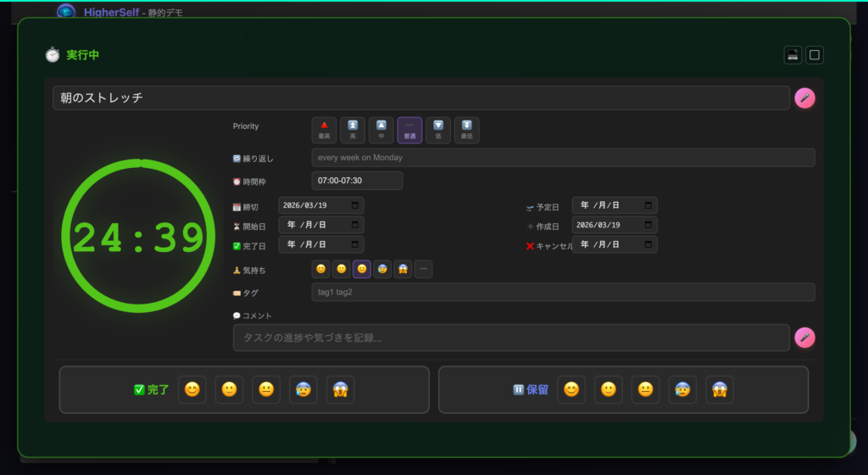Open the calendar picker for 予定日
Screen dimensions: 868x475
(648, 205)
